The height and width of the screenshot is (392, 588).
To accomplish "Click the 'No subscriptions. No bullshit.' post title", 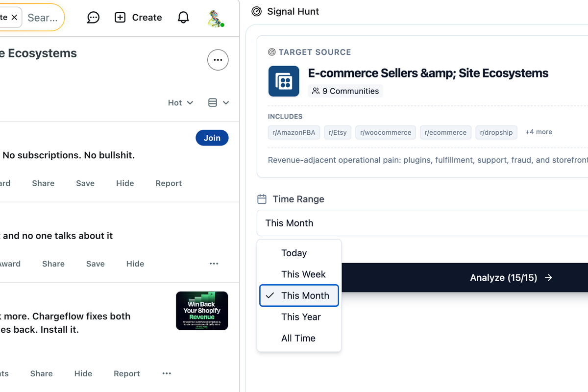I will point(69,155).
